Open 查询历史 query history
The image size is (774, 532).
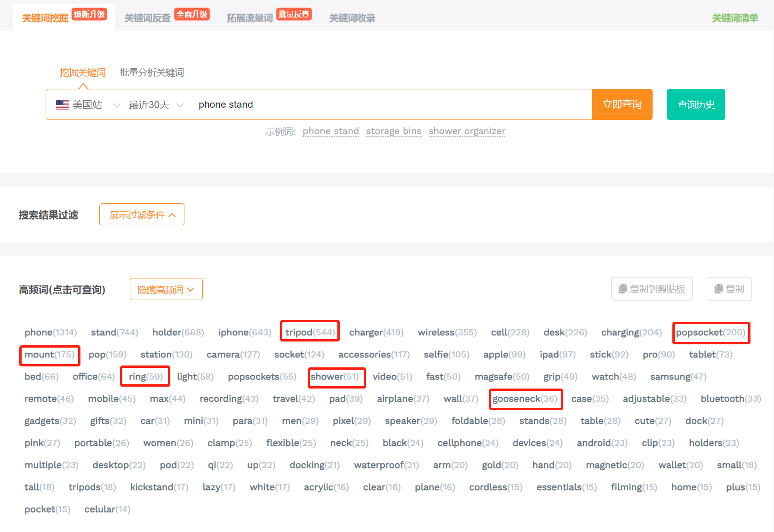pos(696,104)
